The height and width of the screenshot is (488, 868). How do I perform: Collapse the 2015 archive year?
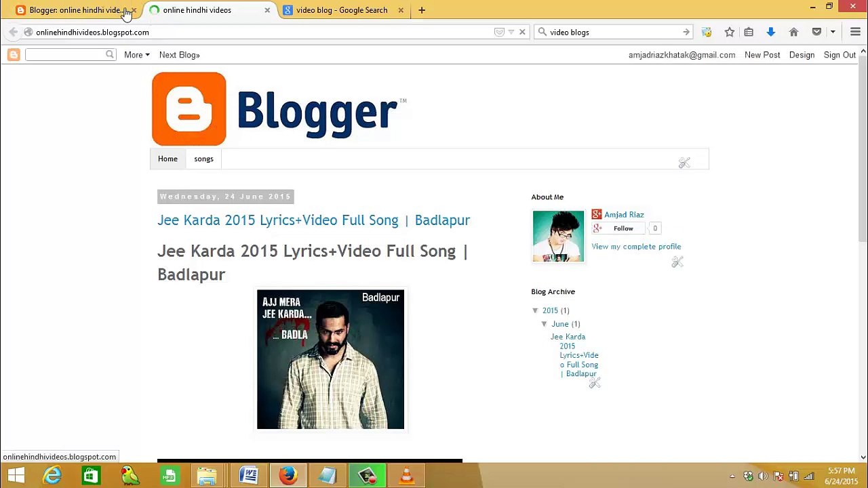[536, 310]
